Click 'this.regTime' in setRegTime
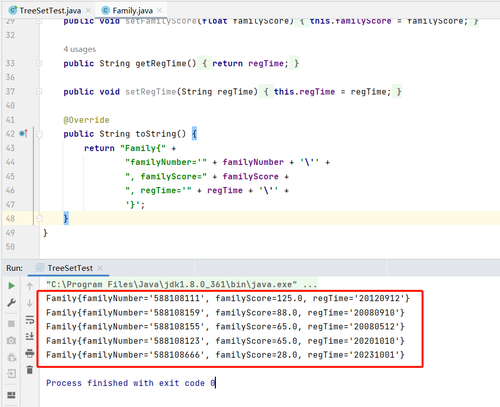 tap(304, 92)
